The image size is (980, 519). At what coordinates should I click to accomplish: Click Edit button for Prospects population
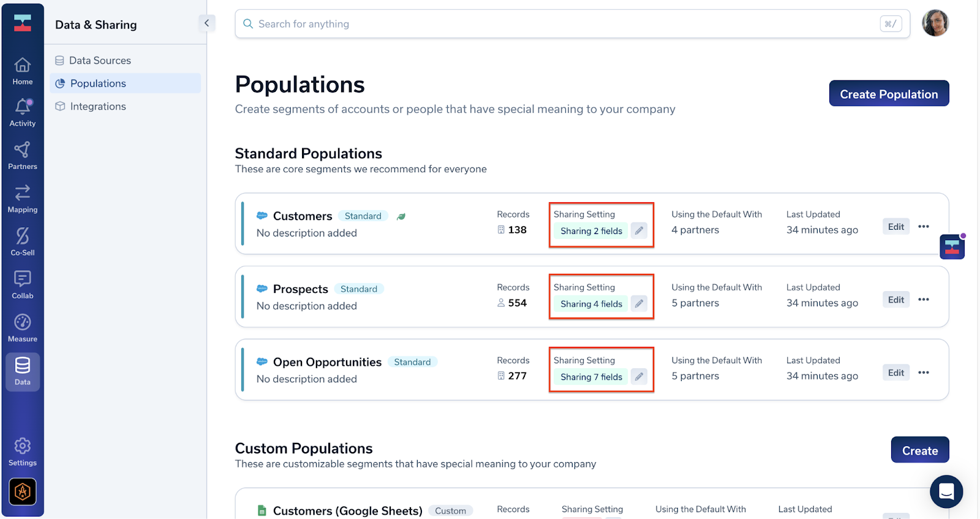[x=895, y=300]
